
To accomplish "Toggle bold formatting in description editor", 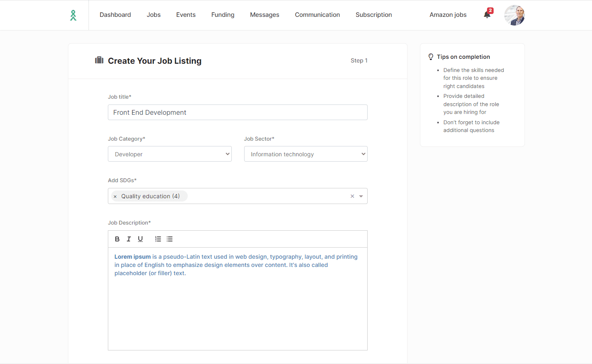I will [x=117, y=239].
